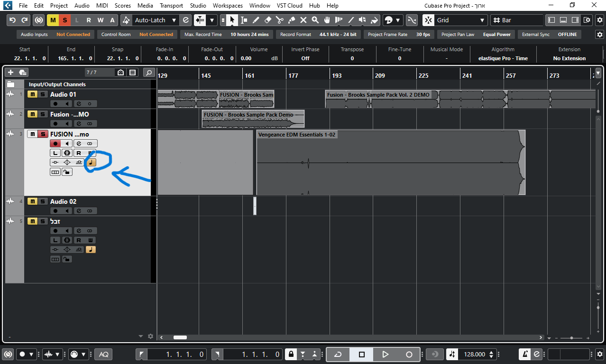
Task: Click the Add Track plus button
Action: (x=10, y=73)
